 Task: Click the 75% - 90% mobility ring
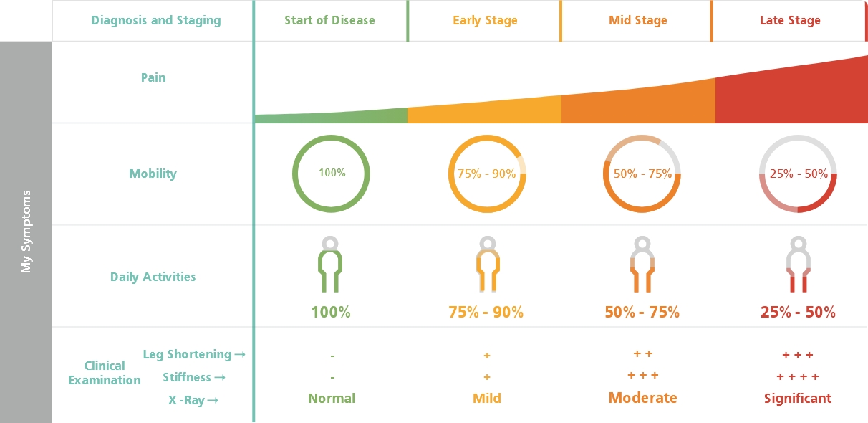coord(487,174)
